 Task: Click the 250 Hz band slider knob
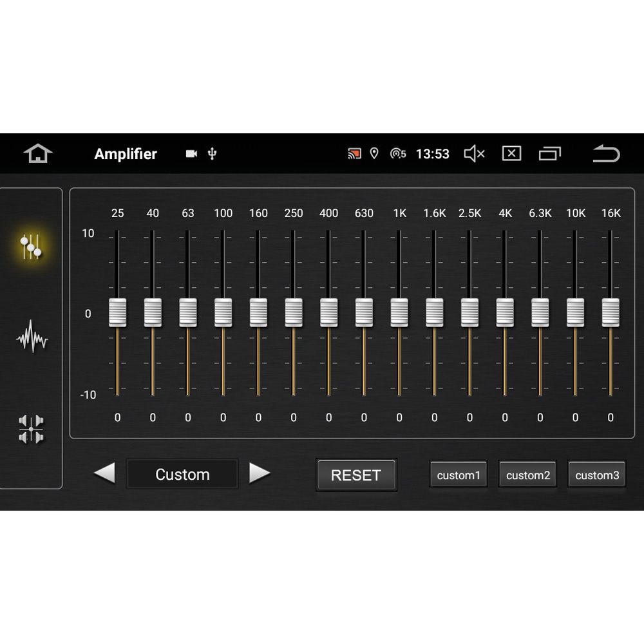294,313
